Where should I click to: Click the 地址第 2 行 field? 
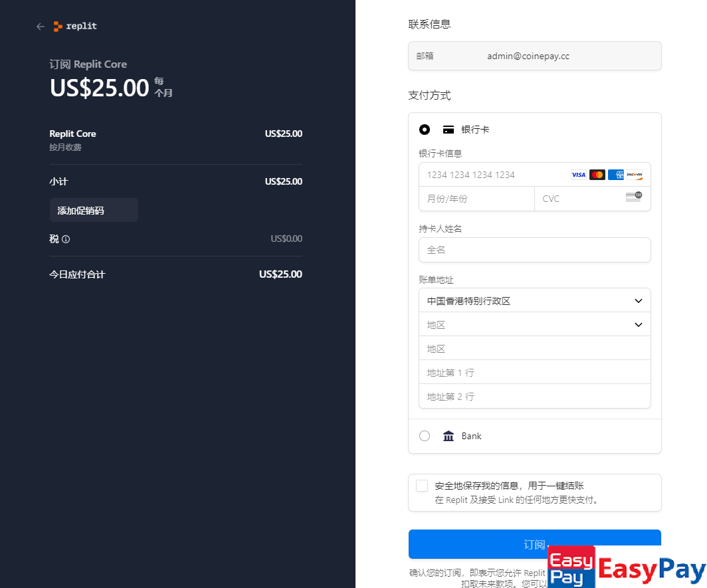[x=535, y=397]
